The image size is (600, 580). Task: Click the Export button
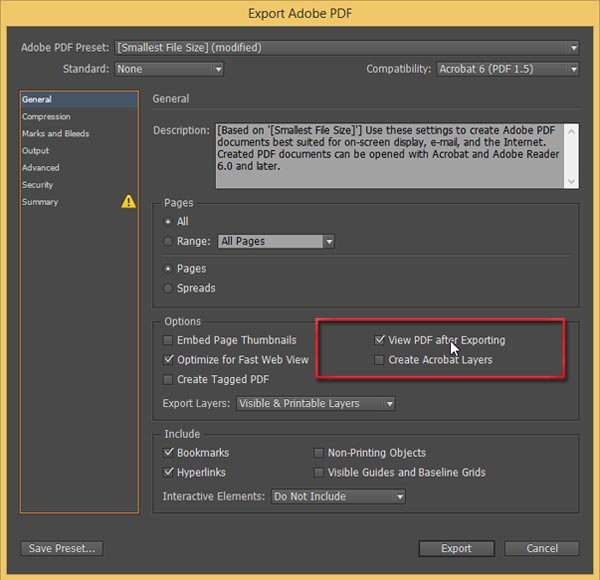coord(457,548)
